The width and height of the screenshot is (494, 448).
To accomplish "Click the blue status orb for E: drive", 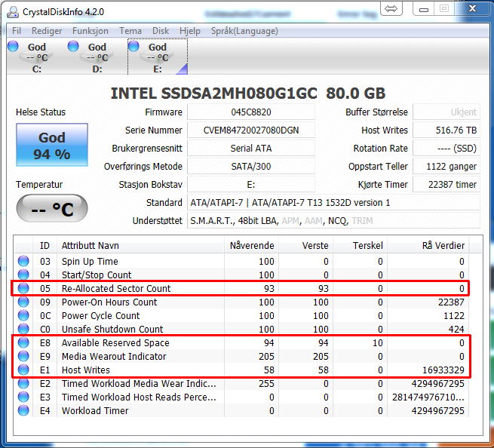I will (x=133, y=46).
